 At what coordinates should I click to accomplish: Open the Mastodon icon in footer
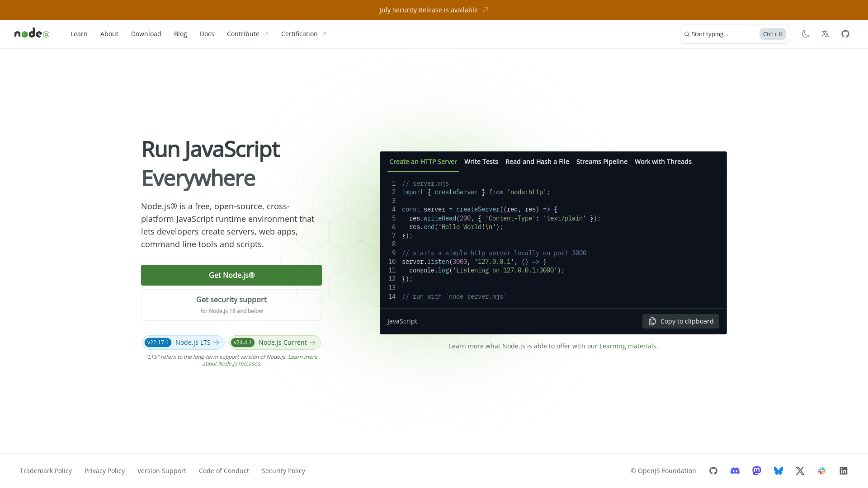point(757,471)
